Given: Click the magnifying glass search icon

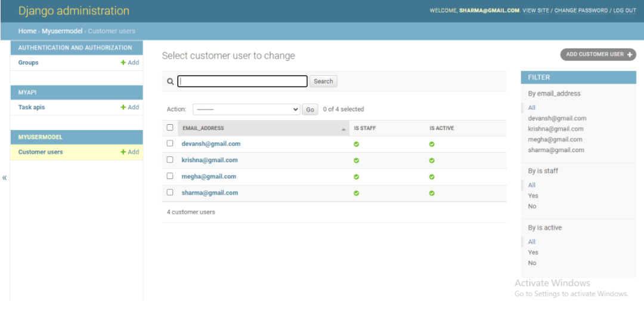Looking at the screenshot, I should click(x=170, y=81).
